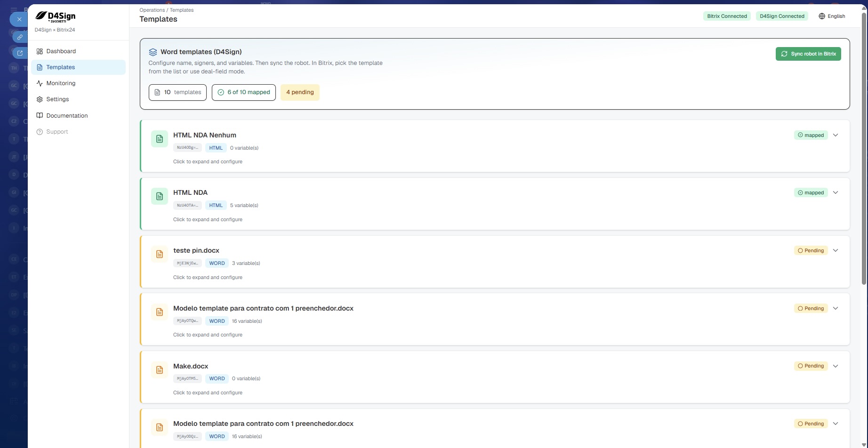The width and height of the screenshot is (868, 448).
Task: Copy the panel link with the chain icon
Action: coord(20,37)
